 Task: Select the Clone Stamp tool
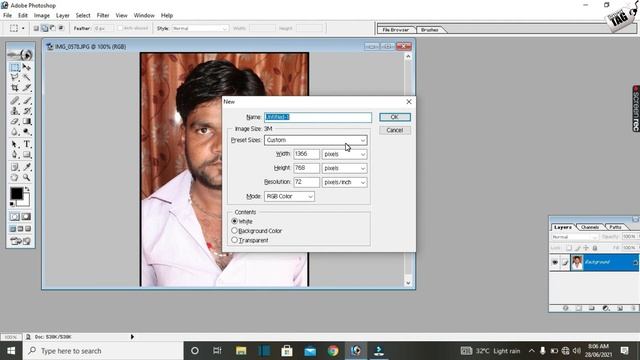coord(15,111)
